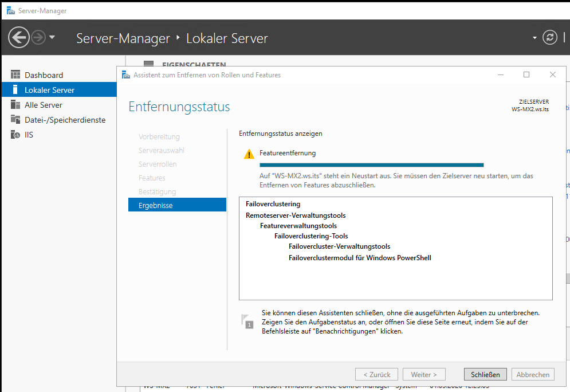The image size is (570, 392).
Task: Select Failovercluster-Verwaltungstools in the list
Action: 340,246
